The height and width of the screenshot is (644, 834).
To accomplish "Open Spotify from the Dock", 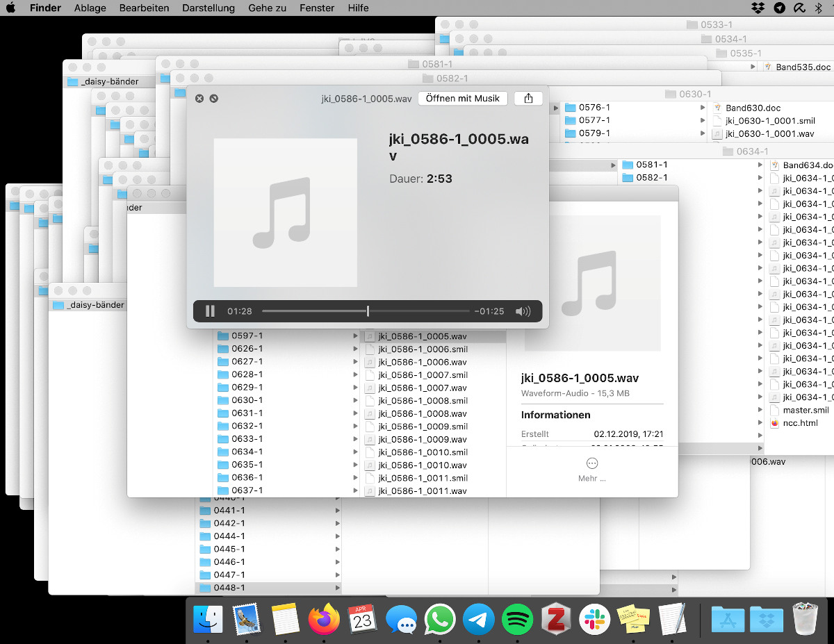I will click(x=516, y=618).
